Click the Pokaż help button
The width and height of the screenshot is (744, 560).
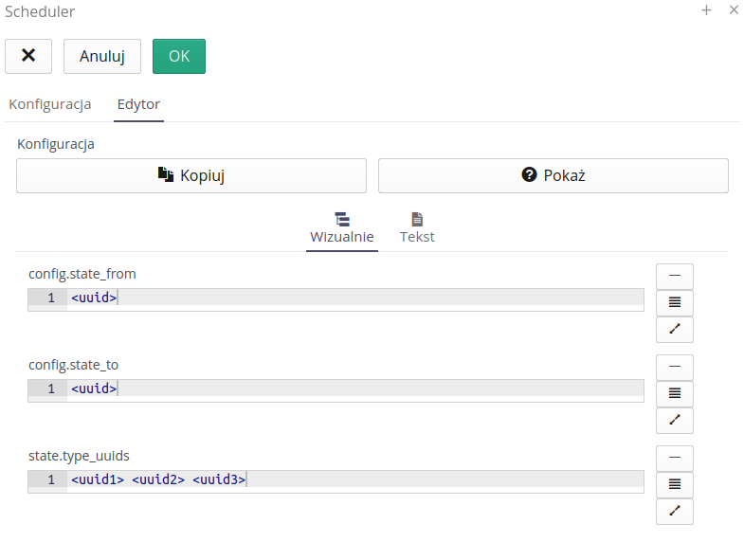click(x=553, y=175)
